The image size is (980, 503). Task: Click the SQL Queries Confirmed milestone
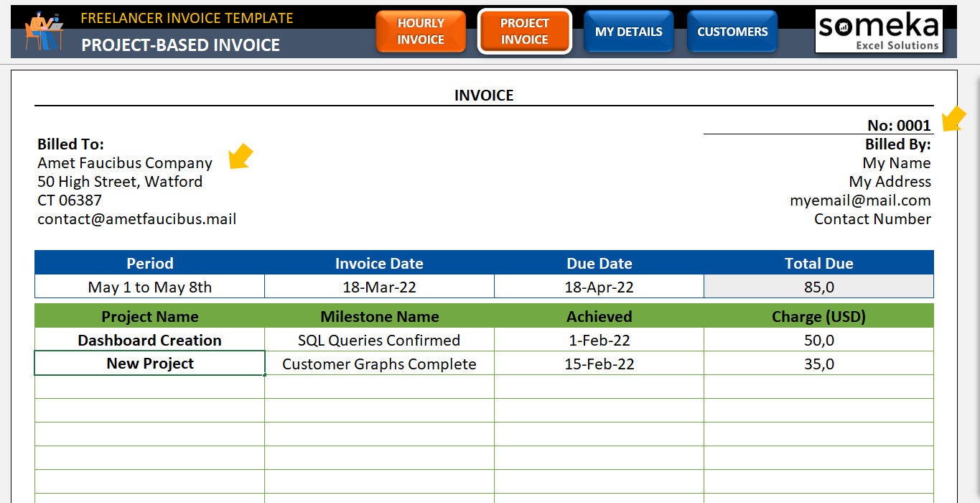[x=379, y=340]
